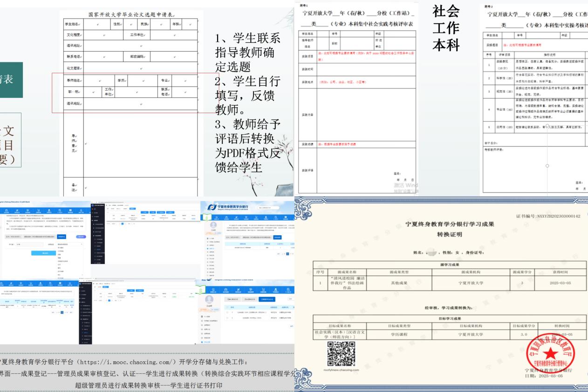The width and height of the screenshot is (588, 392).
Task: Click the 实践评语 row label in the 附件1 form
Action: click(308, 170)
